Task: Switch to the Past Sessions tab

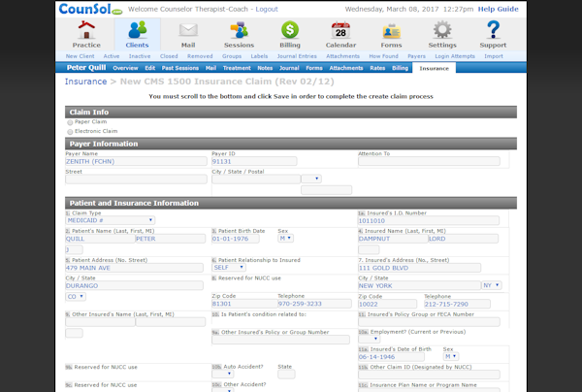Action: pos(180,69)
